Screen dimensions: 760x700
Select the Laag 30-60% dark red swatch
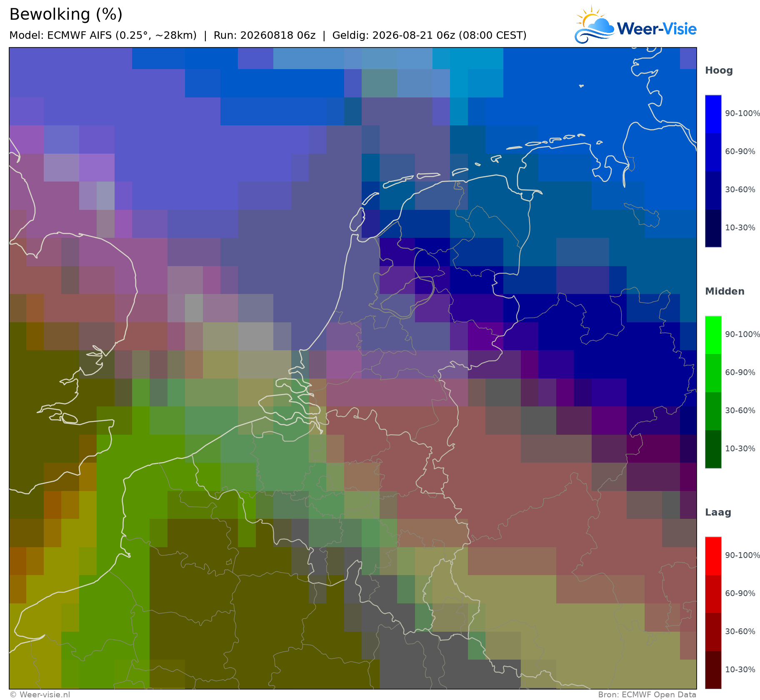coord(713,632)
